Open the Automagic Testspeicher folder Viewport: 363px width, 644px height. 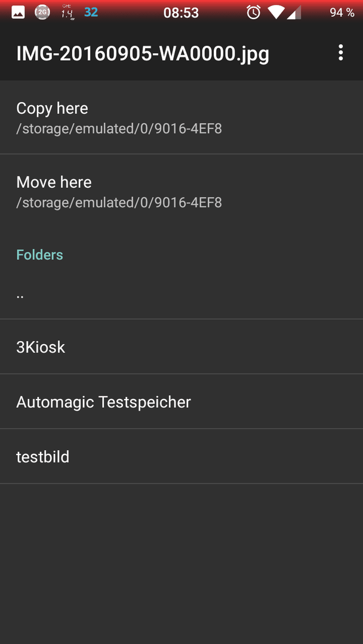pos(181,402)
